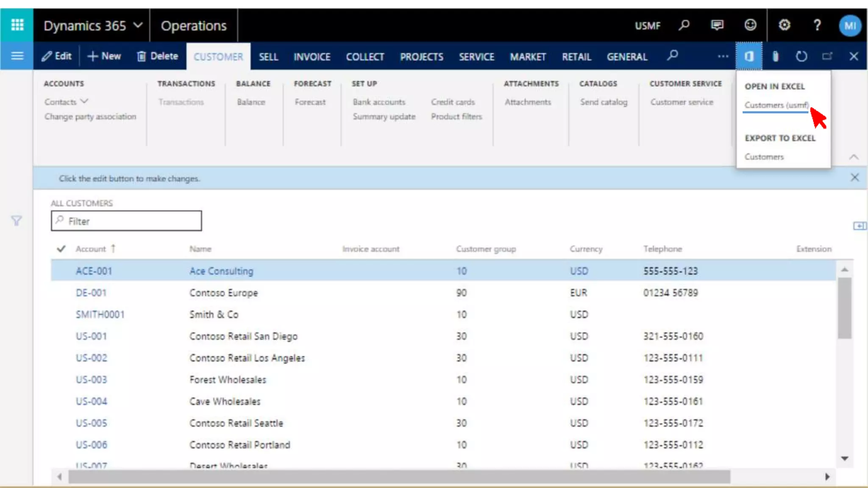
Task: Toggle the hamburger navigation pane
Action: [17, 56]
